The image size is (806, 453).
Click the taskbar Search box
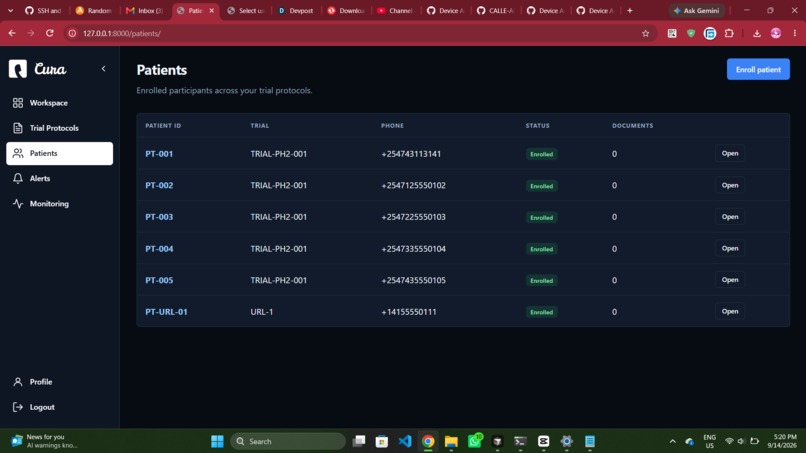(x=288, y=441)
